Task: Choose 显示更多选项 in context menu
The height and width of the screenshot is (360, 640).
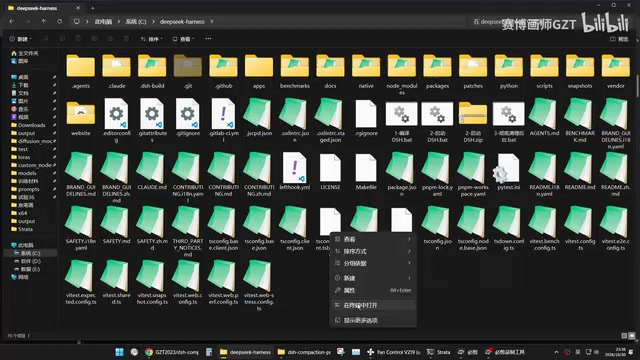Action: tap(373, 320)
